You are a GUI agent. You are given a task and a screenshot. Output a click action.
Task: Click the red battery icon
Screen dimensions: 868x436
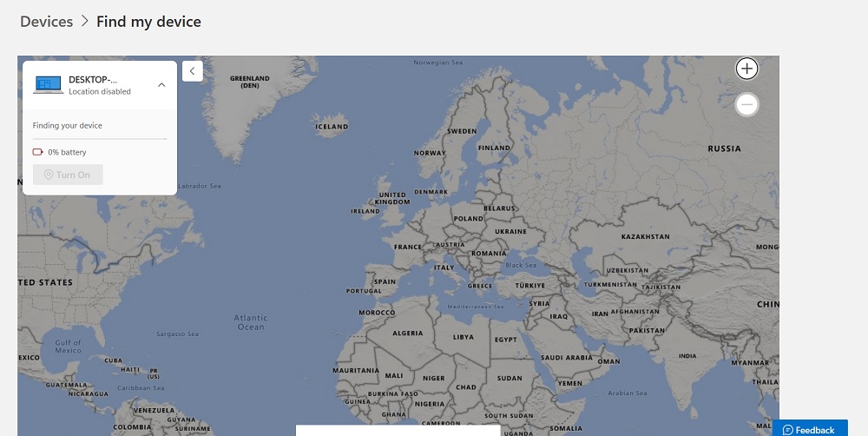[37, 152]
